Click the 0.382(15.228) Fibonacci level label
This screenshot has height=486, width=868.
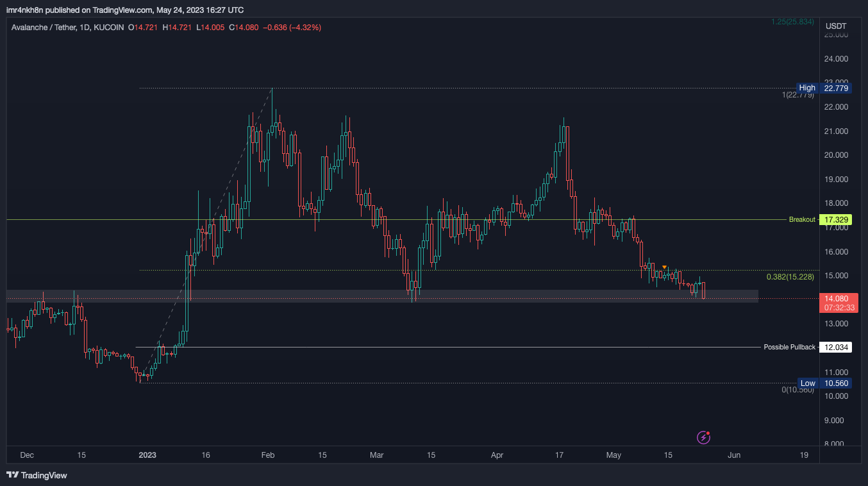tap(790, 277)
